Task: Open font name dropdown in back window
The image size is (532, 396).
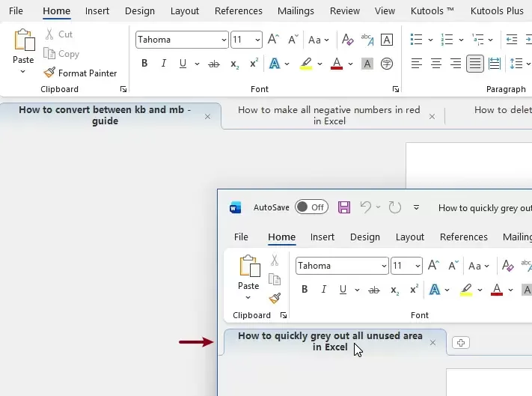Action: point(224,40)
